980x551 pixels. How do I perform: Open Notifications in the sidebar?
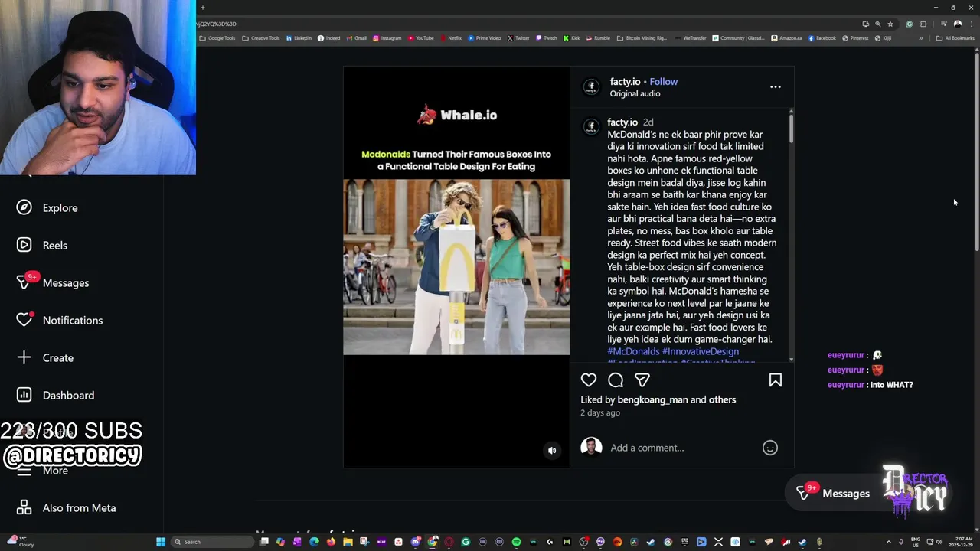[60, 320]
